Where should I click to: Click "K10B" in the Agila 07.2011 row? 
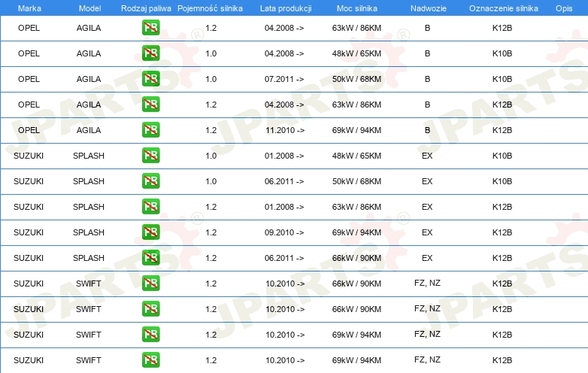502,79
